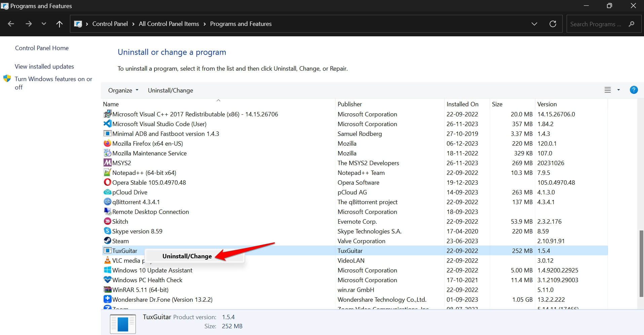Expand the address bar history dropdown
This screenshot has width=644, height=335.
(x=534, y=24)
